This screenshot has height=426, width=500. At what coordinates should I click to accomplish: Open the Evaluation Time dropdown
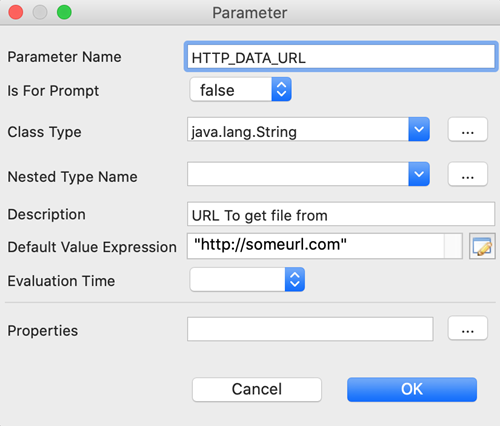(247, 279)
